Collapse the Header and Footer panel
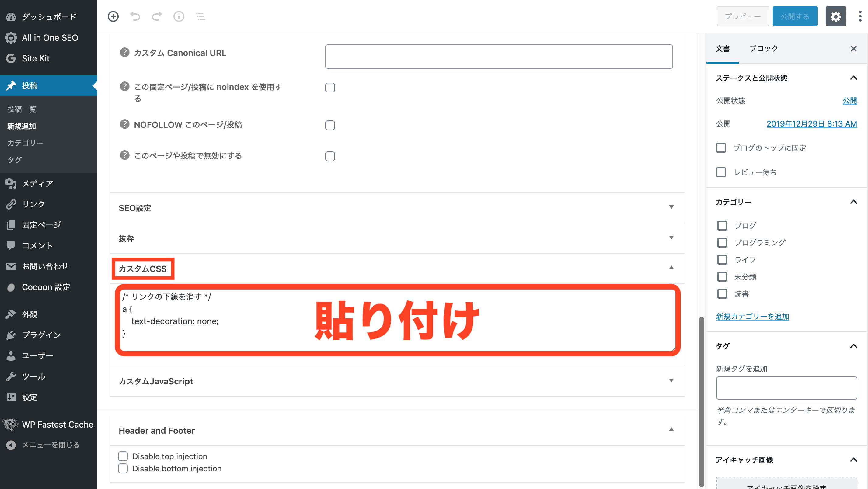The width and height of the screenshot is (868, 489). tap(671, 430)
